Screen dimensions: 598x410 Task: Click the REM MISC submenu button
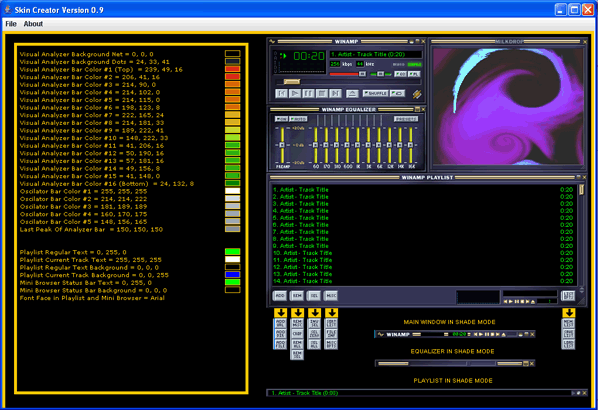point(297,323)
